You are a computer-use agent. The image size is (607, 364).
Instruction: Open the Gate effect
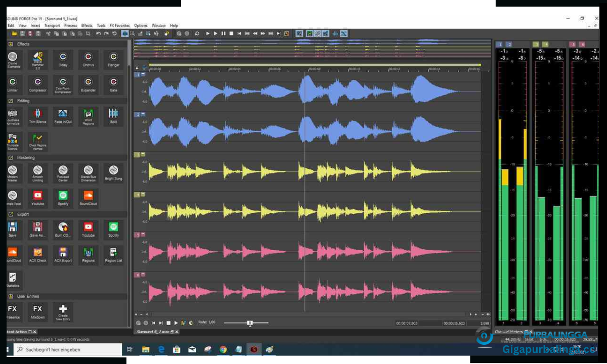coord(113,84)
